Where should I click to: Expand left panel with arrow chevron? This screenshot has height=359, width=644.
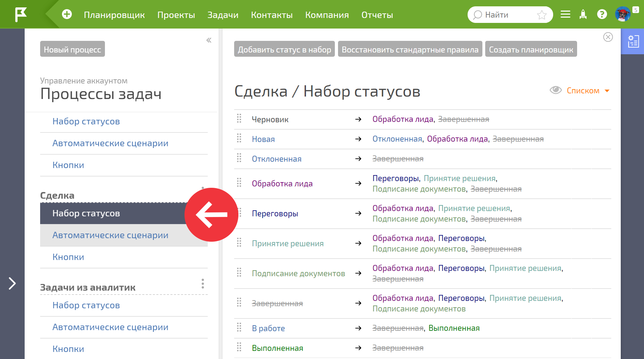coord(12,283)
